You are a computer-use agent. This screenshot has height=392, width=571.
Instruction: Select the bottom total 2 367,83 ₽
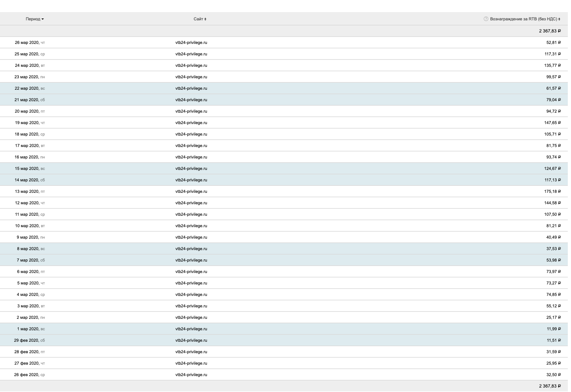[550, 386]
